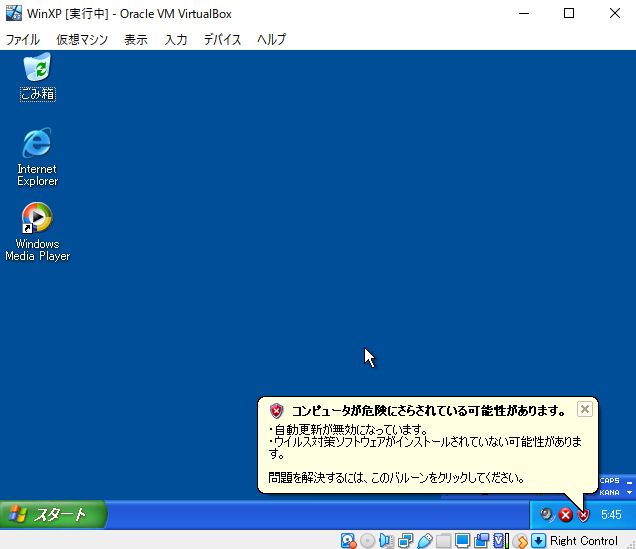Click the keyboard capture arrow icon

coord(539,541)
